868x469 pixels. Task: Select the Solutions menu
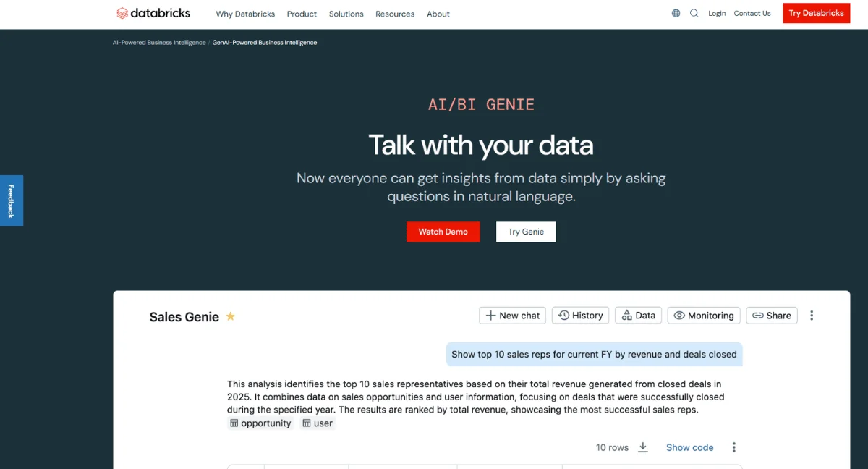click(x=346, y=13)
